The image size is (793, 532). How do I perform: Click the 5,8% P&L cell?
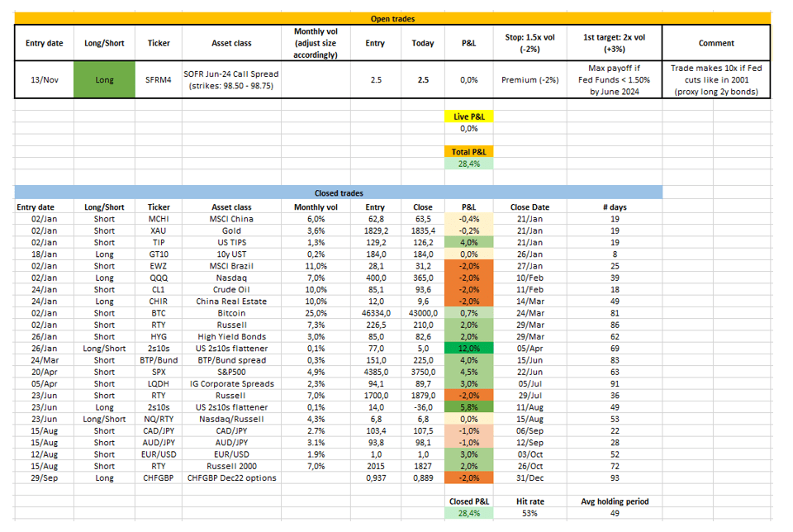tap(468, 407)
